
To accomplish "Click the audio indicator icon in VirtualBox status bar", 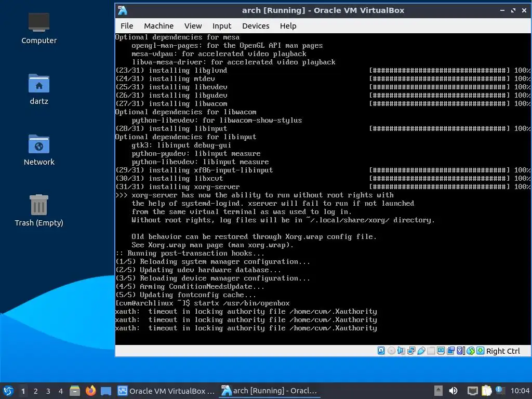I will click(401, 351).
